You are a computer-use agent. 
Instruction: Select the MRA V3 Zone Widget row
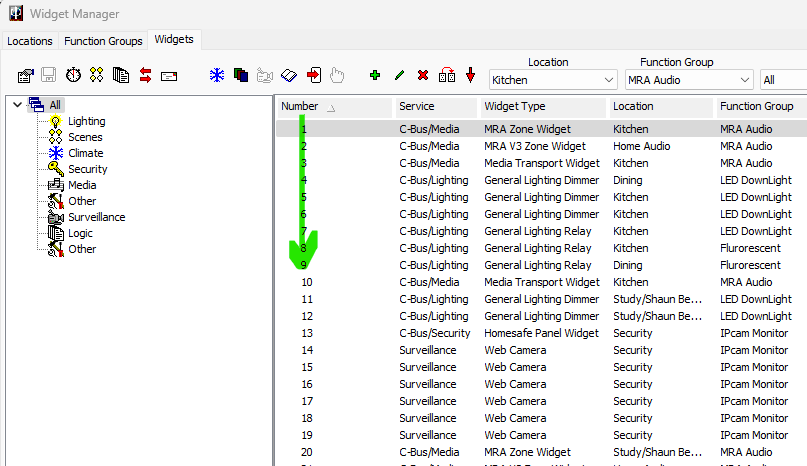[x=541, y=146]
